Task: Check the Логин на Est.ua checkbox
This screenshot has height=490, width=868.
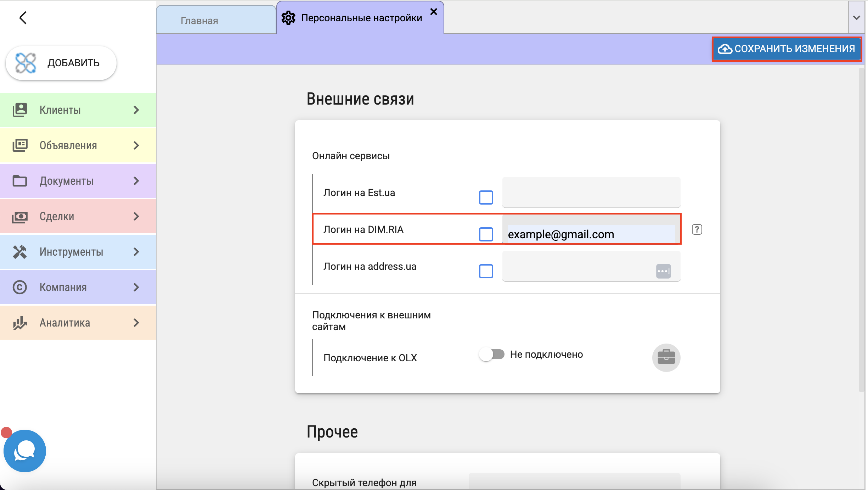Action: [486, 197]
